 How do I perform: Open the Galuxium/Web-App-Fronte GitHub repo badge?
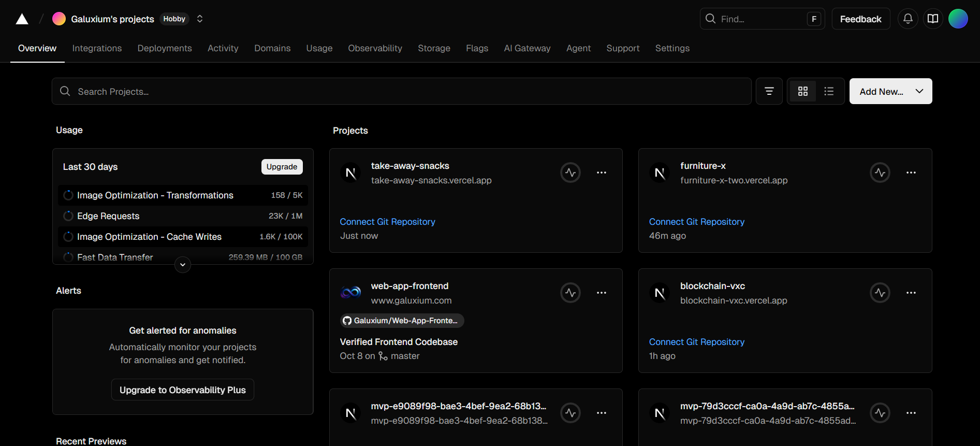(x=402, y=321)
